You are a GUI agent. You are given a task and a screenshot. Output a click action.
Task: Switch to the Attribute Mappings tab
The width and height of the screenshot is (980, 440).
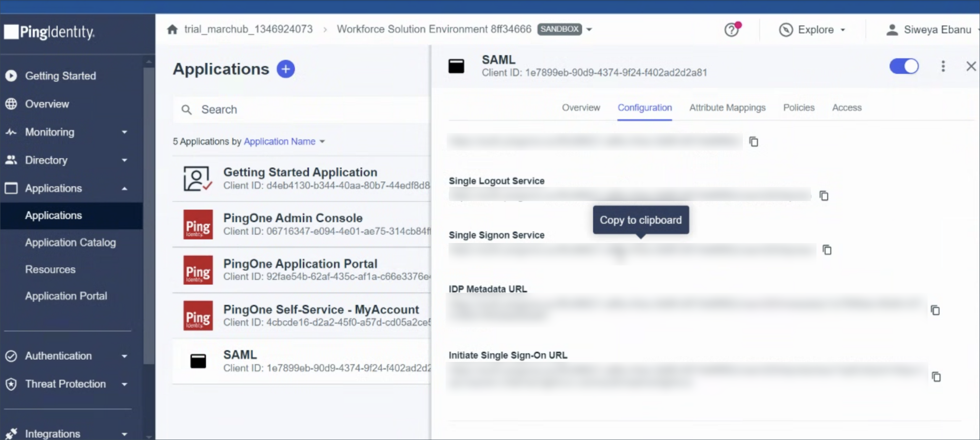click(x=727, y=108)
